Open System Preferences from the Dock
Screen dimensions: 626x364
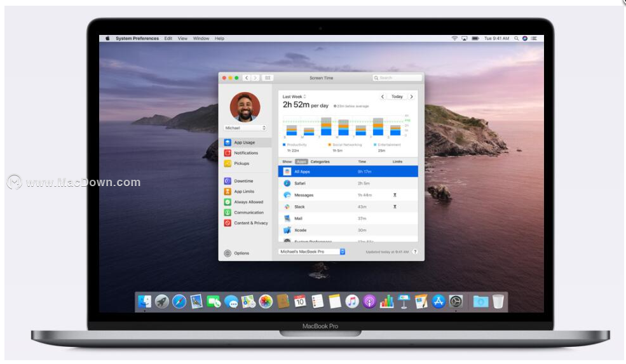tap(456, 302)
